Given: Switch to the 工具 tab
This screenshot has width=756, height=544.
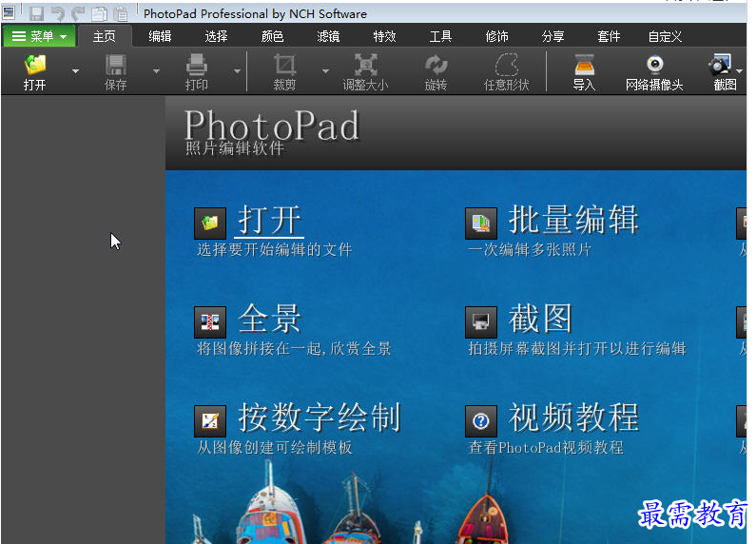Looking at the screenshot, I should coord(440,36).
